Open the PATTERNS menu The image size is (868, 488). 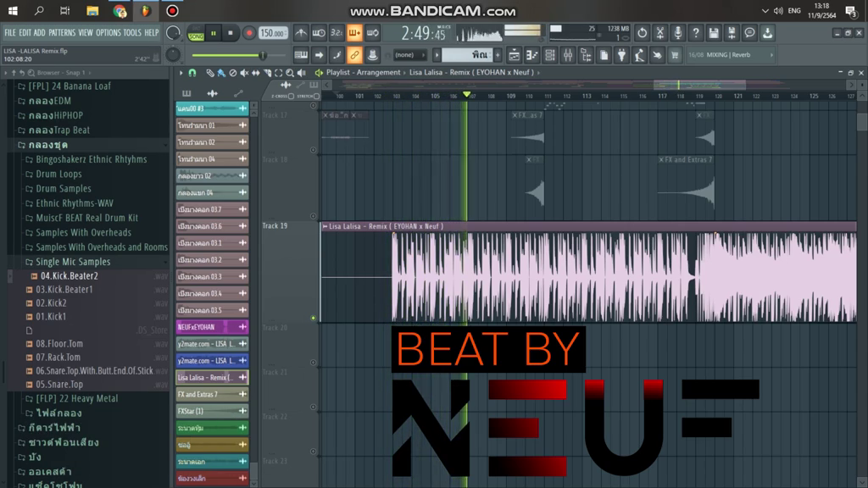pos(62,33)
